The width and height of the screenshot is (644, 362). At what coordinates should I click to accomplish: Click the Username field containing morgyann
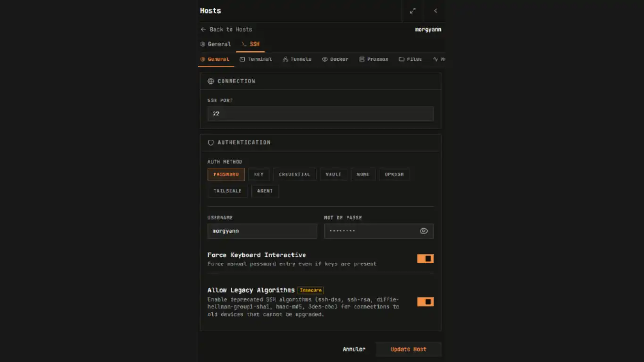262,231
